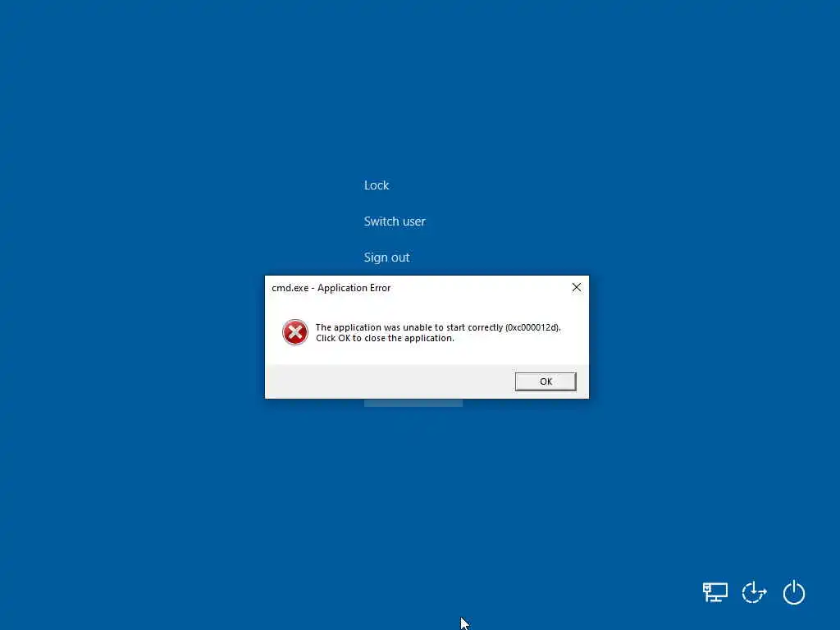Open the network connection icon
The height and width of the screenshot is (630, 840).
(715, 592)
